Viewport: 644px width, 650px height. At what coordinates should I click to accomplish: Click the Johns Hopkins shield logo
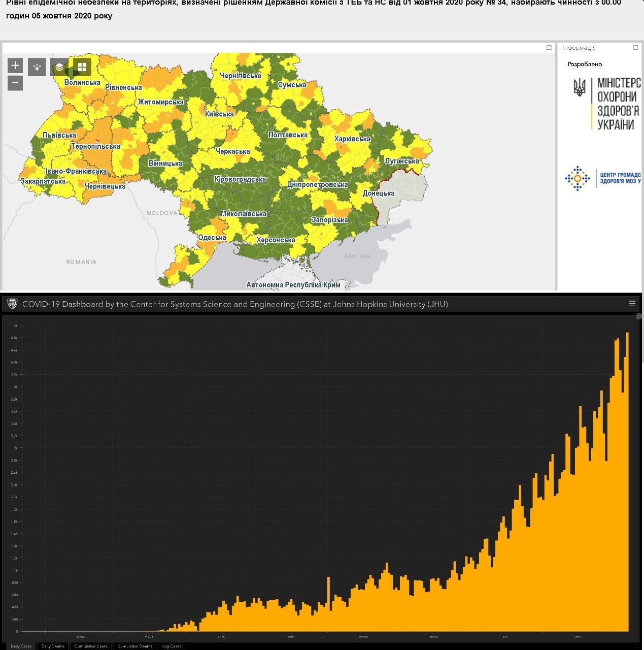(12, 304)
